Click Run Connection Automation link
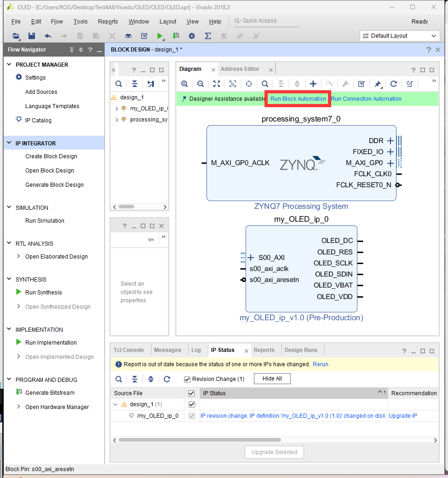 [x=366, y=99]
